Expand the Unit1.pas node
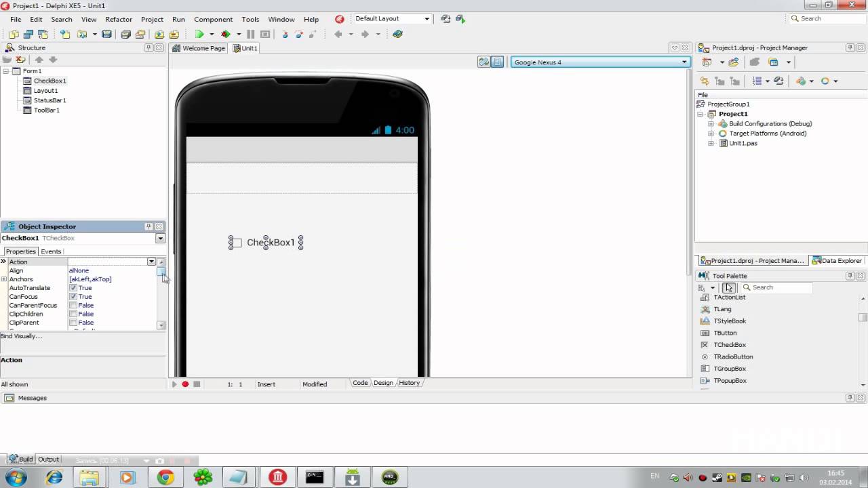 pos(711,144)
